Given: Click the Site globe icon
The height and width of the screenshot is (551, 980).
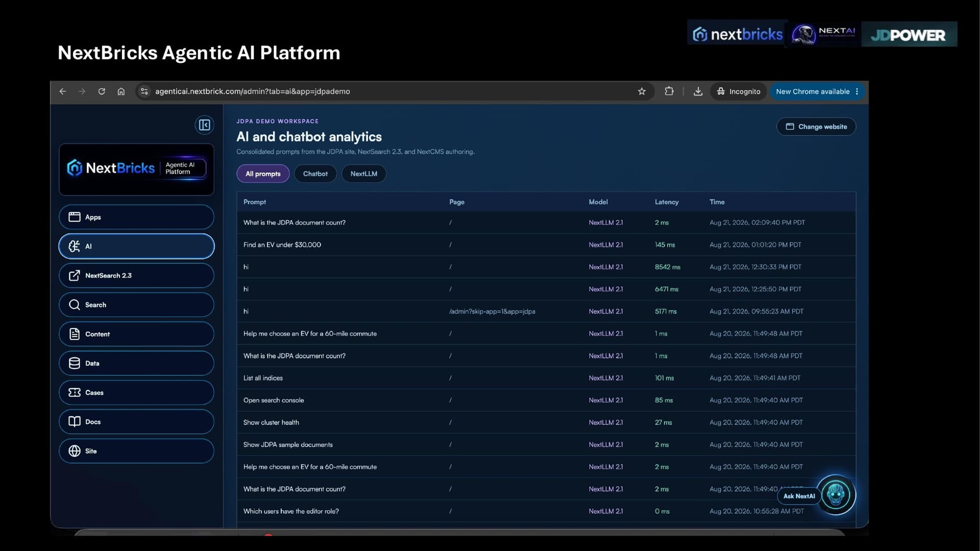Looking at the screenshot, I should pos(75,451).
